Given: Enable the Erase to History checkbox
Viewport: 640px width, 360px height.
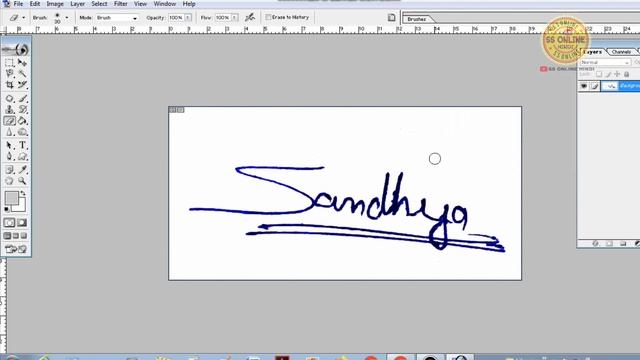Looking at the screenshot, I should click(x=268, y=17).
